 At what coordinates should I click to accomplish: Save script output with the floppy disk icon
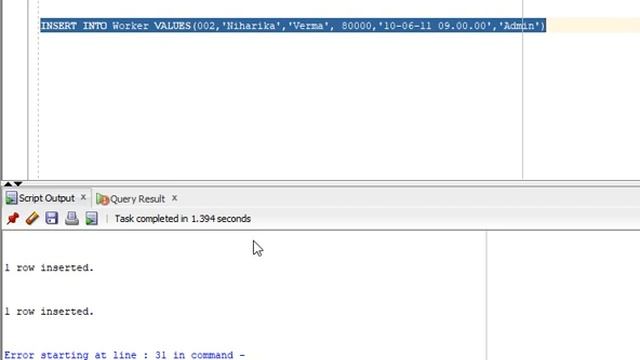(52, 218)
